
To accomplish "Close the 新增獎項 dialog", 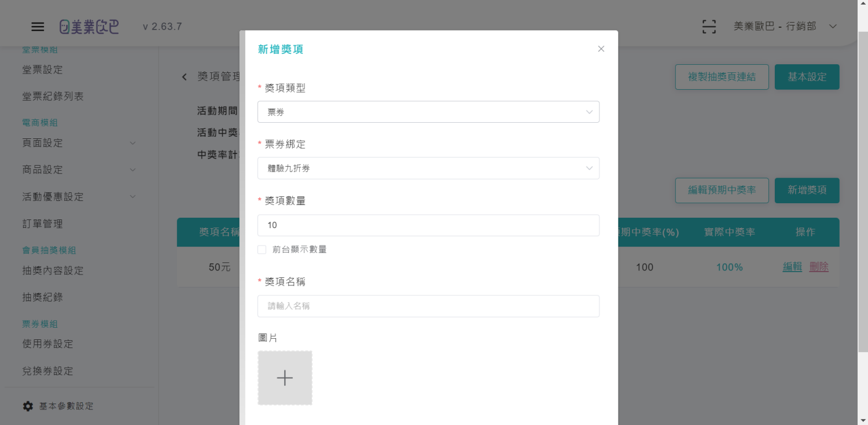I will coord(601,49).
